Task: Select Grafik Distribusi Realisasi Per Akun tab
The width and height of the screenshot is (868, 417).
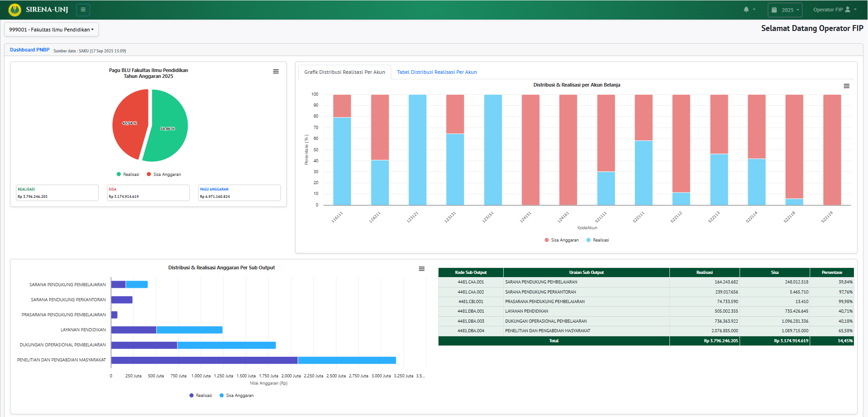Action: click(x=344, y=72)
